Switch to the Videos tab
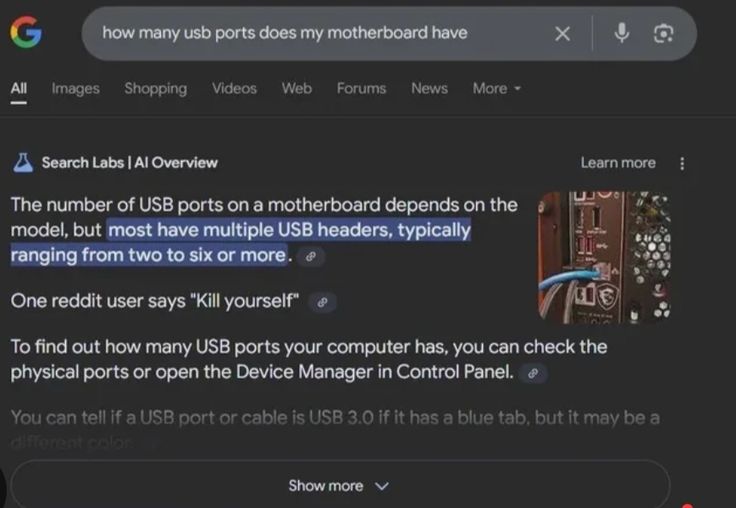This screenshot has height=508, width=736. [234, 88]
